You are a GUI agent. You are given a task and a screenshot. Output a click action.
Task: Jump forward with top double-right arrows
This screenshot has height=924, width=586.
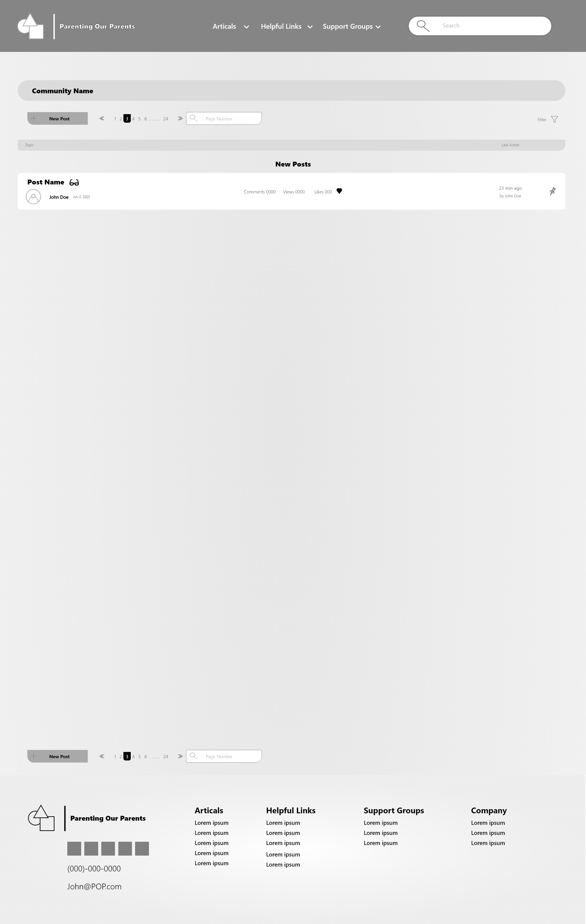[x=180, y=119]
